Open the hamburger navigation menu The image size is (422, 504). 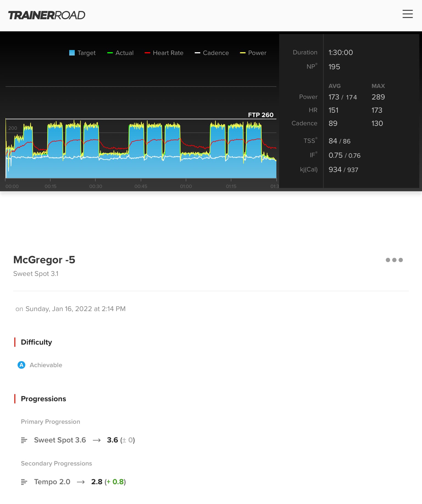tap(408, 14)
